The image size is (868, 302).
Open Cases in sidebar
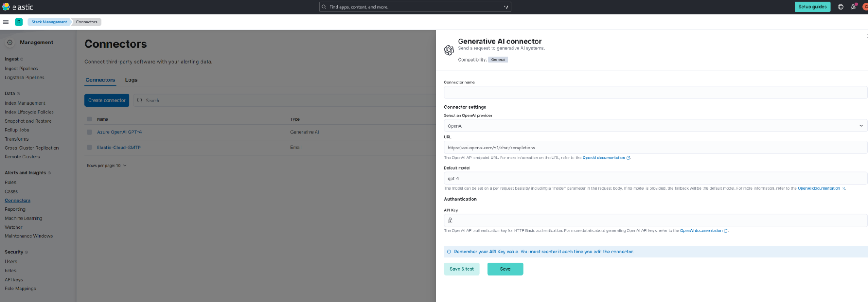coord(11,191)
